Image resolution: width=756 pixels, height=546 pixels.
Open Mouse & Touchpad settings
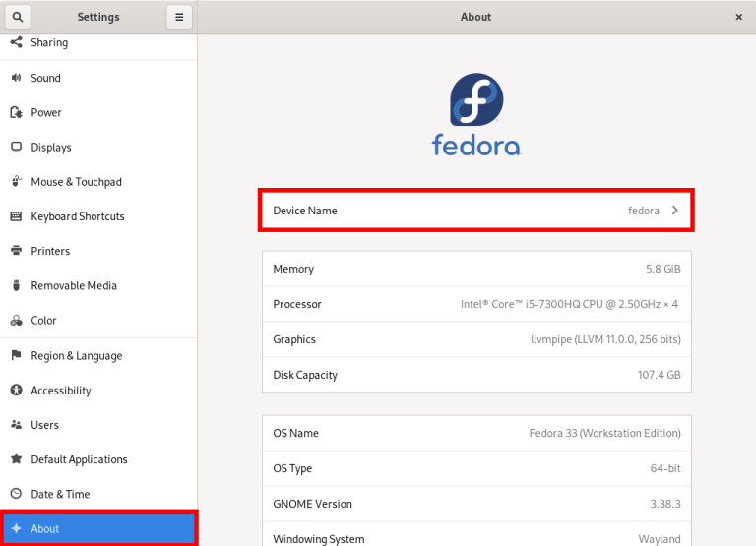[x=76, y=182]
